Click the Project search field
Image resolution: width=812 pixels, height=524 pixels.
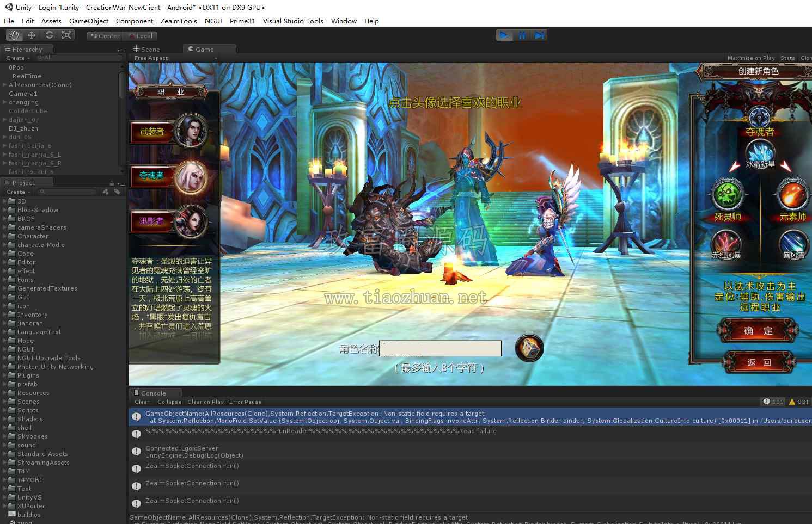[67, 192]
